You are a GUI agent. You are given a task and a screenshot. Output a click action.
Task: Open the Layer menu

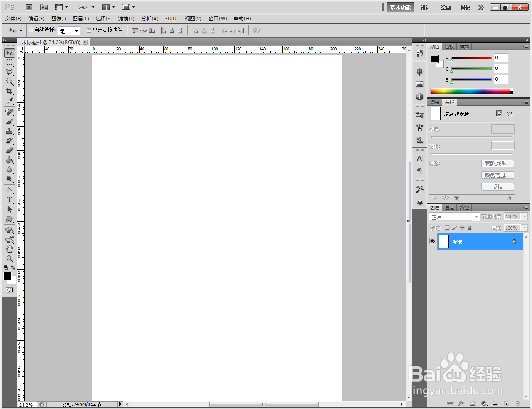81,19
